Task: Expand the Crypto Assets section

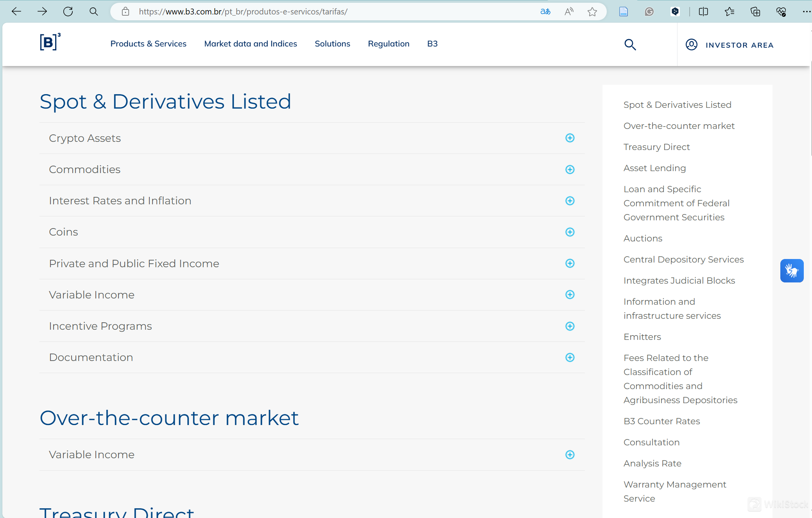Action: tap(570, 138)
